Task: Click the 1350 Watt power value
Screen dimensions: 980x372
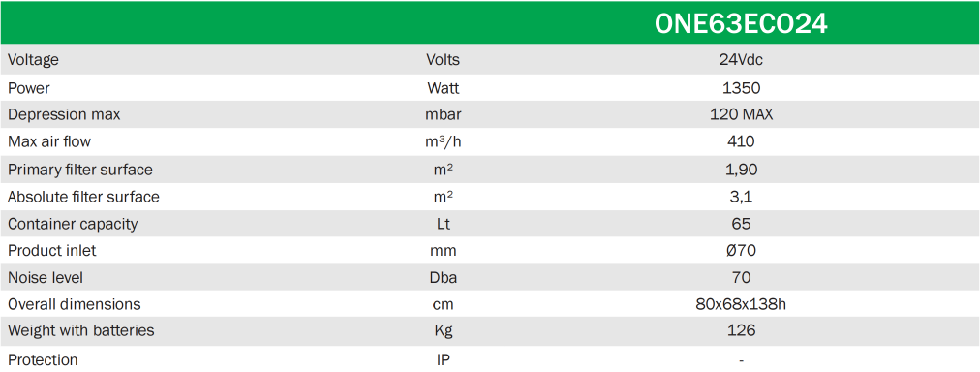Action: pos(741,88)
